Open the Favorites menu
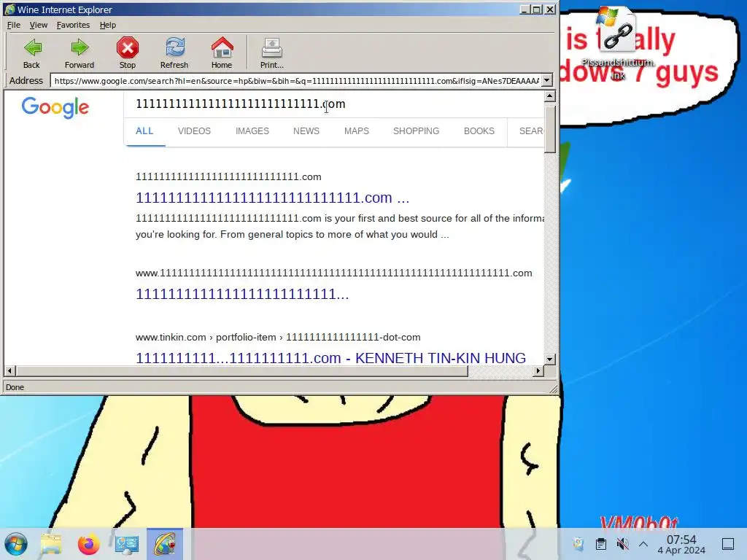This screenshot has width=747, height=560. click(x=73, y=25)
